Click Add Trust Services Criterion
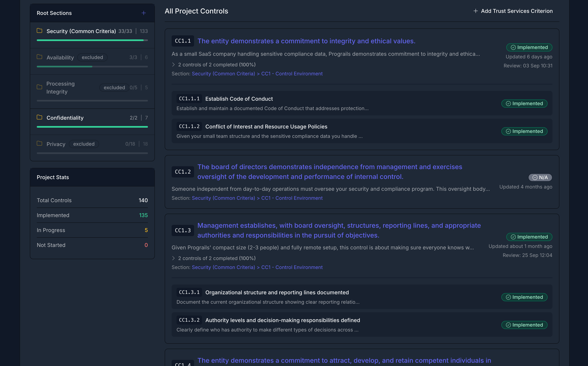The height and width of the screenshot is (366, 588). [x=513, y=11]
